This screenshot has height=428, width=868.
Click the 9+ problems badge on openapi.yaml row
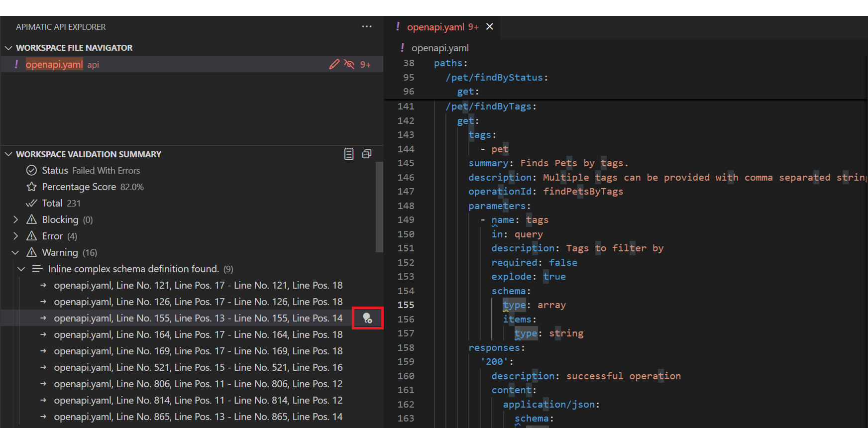[365, 65]
